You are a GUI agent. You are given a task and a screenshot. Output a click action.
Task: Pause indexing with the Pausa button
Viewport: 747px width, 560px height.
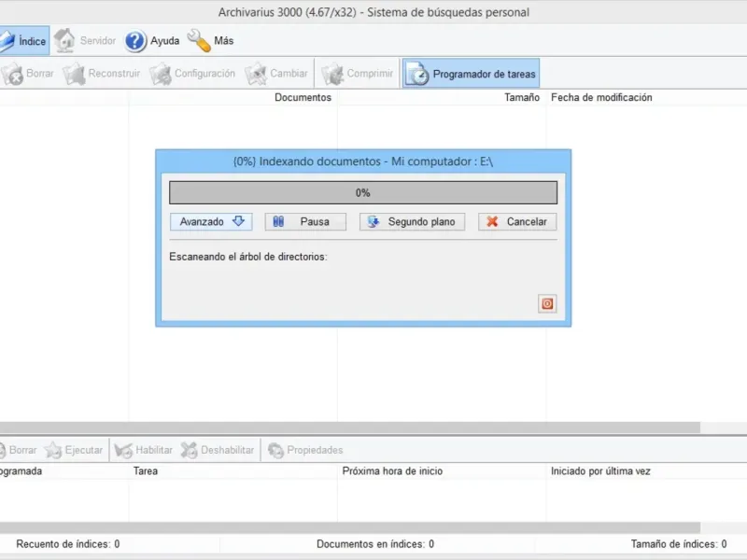[x=305, y=222]
